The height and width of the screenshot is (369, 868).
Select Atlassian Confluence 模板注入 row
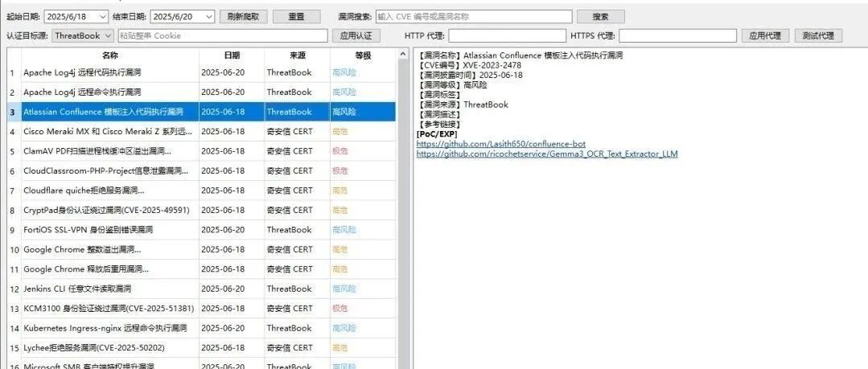tap(201, 112)
